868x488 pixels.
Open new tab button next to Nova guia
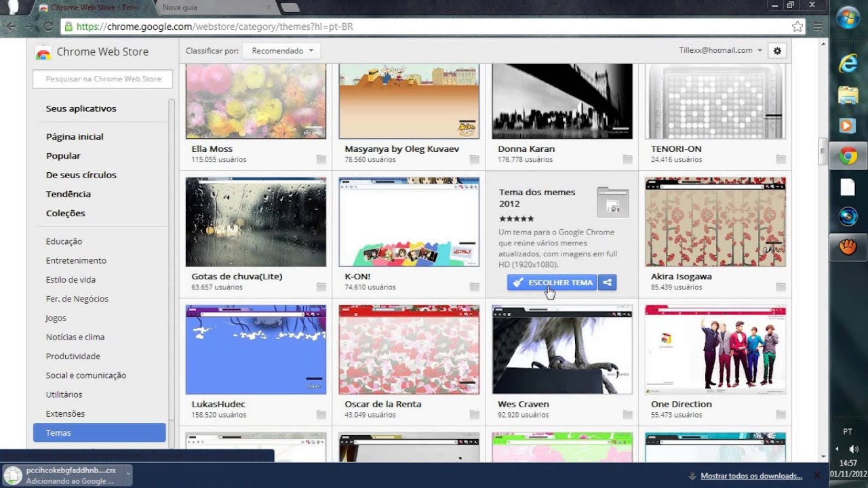pos(290,8)
